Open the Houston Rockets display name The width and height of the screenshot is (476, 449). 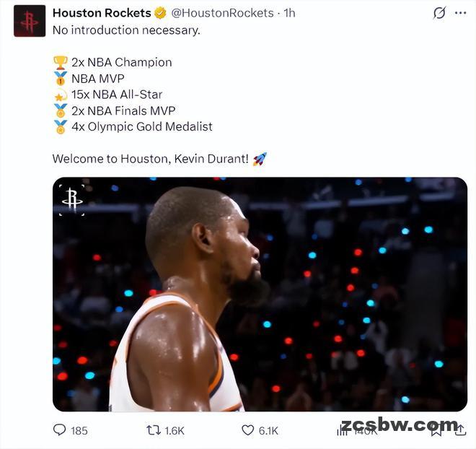tap(102, 13)
